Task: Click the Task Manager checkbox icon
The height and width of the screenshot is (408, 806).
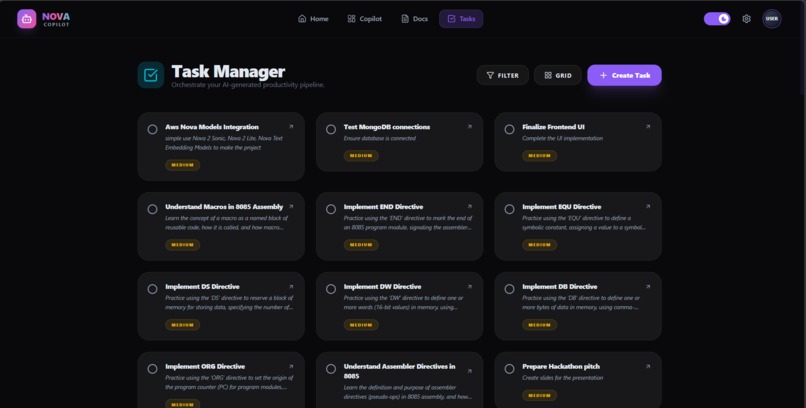Action: (151, 75)
